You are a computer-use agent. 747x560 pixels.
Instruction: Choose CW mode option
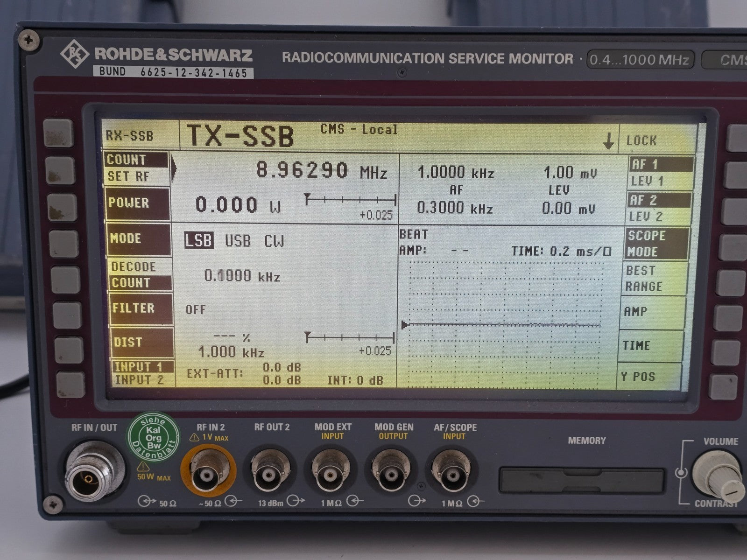(x=274, y=241)
